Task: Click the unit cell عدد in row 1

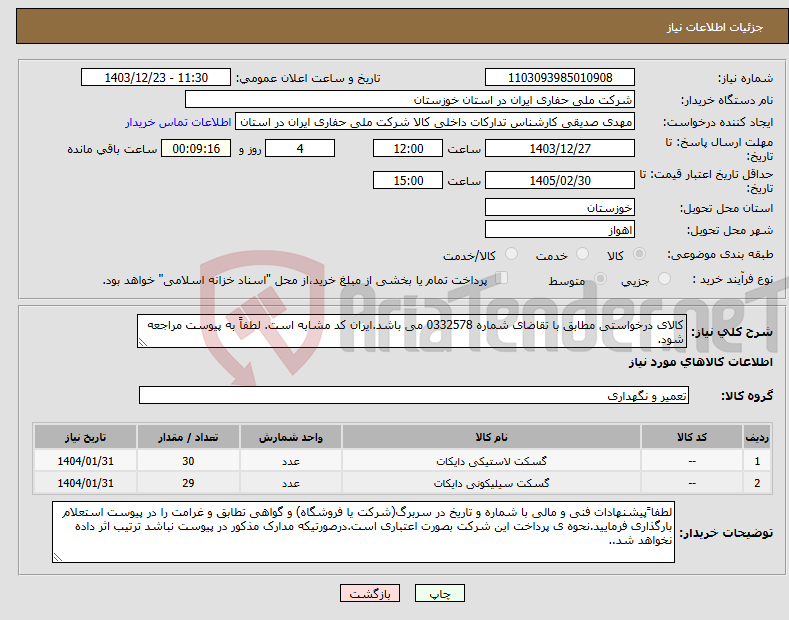Action: click(x=291, y=461)
